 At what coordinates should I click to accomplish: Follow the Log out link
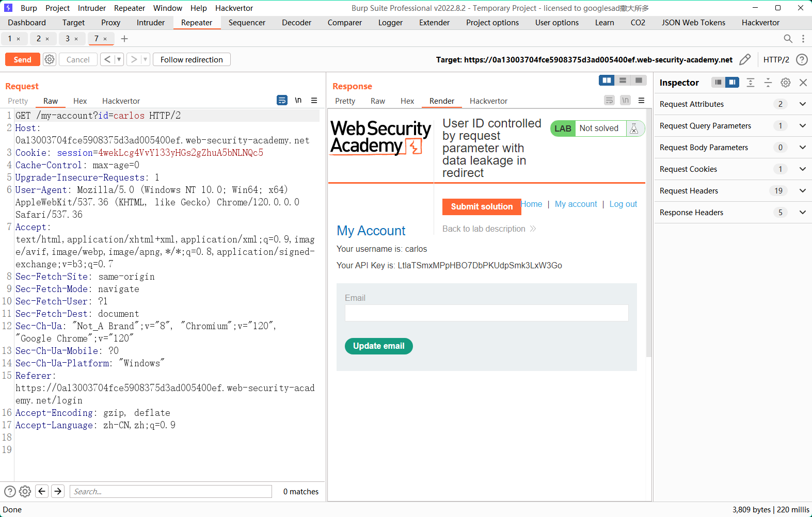click(623, 204)
